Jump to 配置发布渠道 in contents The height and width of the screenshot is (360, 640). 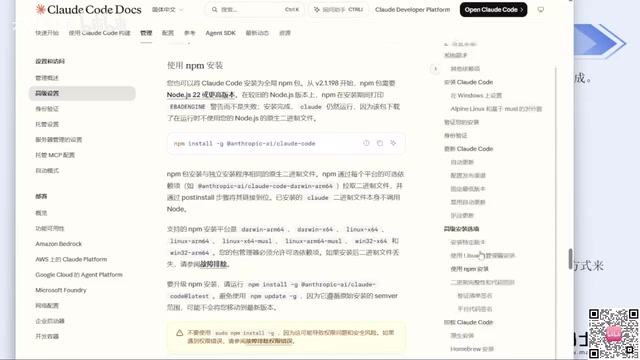[468, 176]
